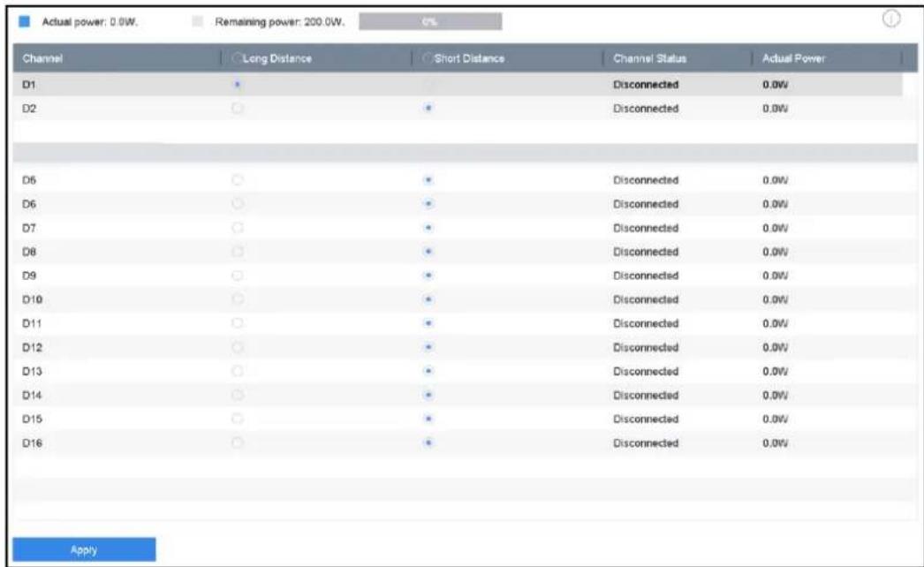Click D6's Disconnected status cell
Viewport: 924px width, 567px height.
[x=646, y=204]
